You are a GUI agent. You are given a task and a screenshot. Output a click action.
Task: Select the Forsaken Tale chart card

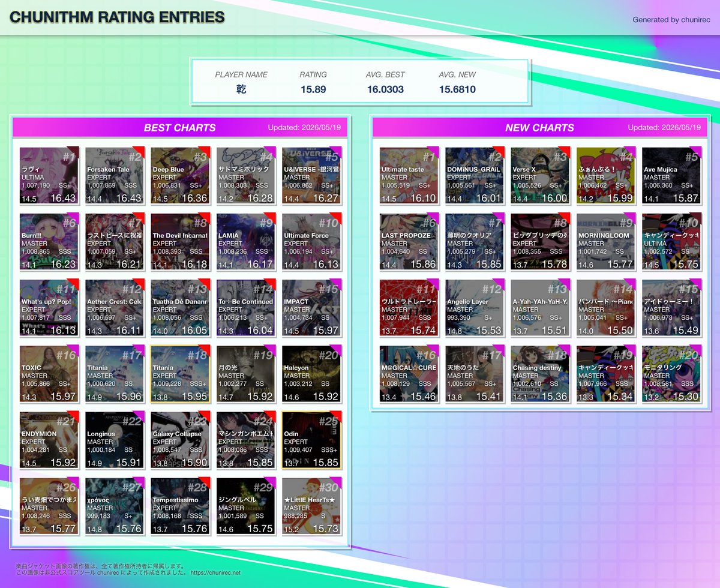coord(115,175)
